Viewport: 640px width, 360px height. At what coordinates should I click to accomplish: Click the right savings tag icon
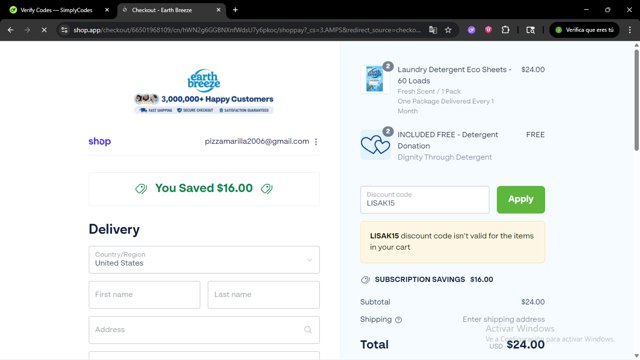click(x=267, y=189)
